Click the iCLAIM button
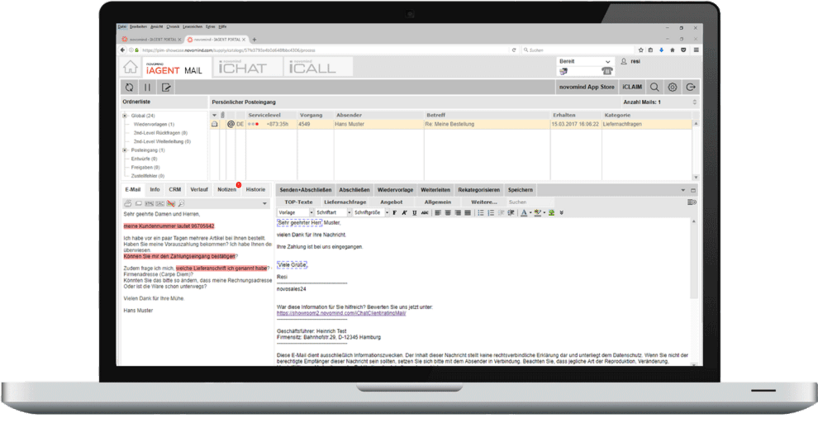The image size is (818, 447). coord(632,87)
